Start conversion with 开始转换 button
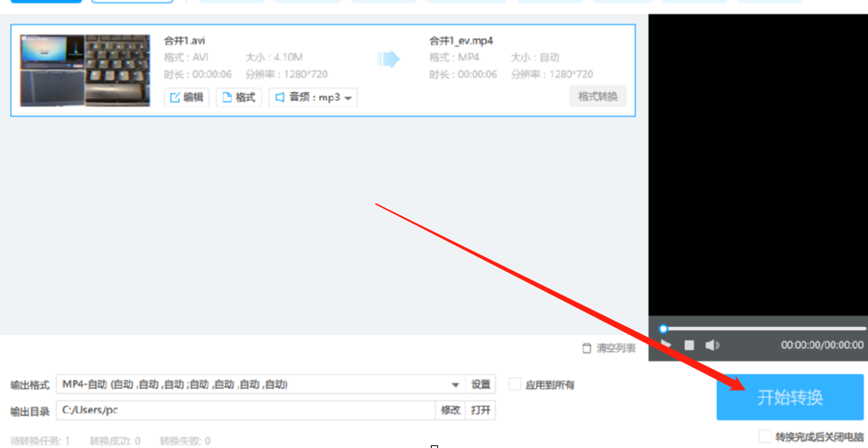This screenshot has height=448, width=868. 790,397
